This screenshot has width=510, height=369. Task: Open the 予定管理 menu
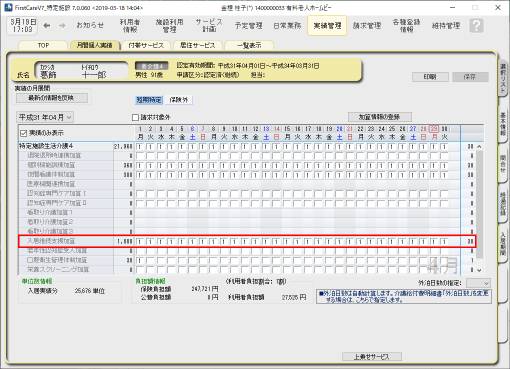click(x=248, y=25)
